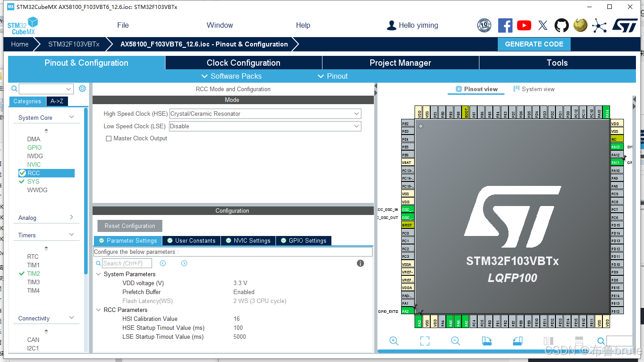Rotate the chip view clockwise

487,341
